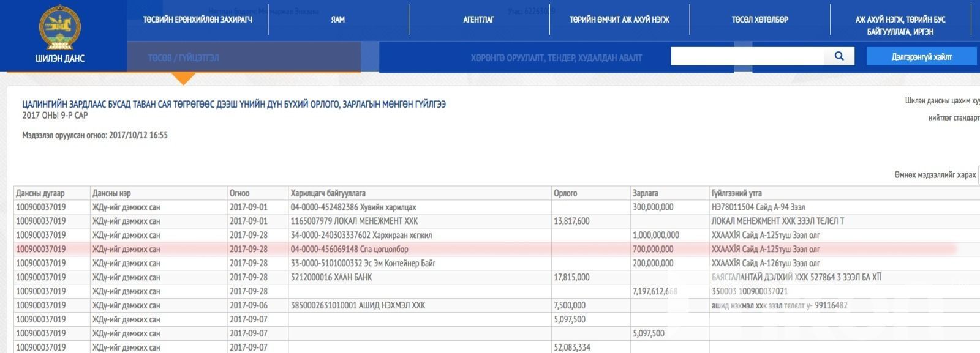Open the ЯАМ menu item
The width and height of the screenshot is (980, 353).
tap(337, 20)
